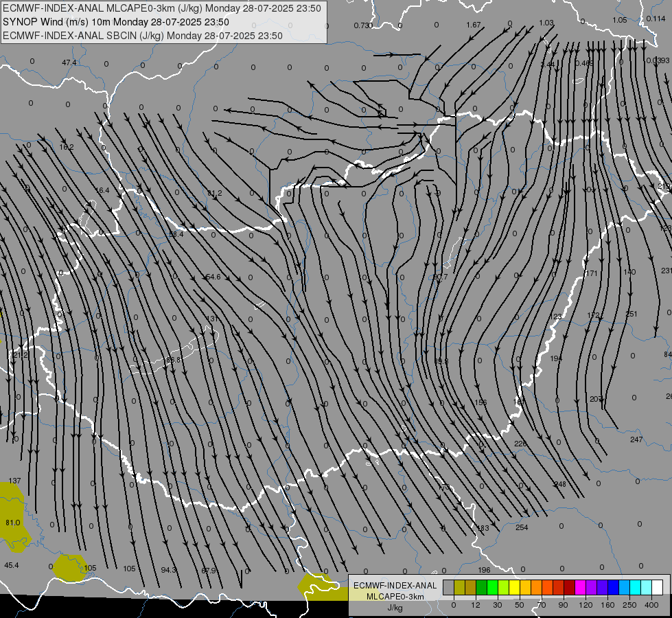
Task: Click the map value 247
Action: click(x=636, y=439)
